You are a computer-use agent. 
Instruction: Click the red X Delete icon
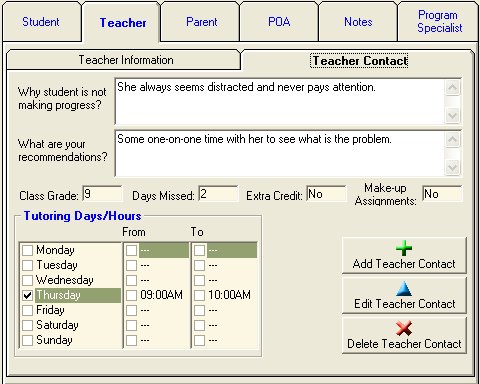tap(404, 328)
